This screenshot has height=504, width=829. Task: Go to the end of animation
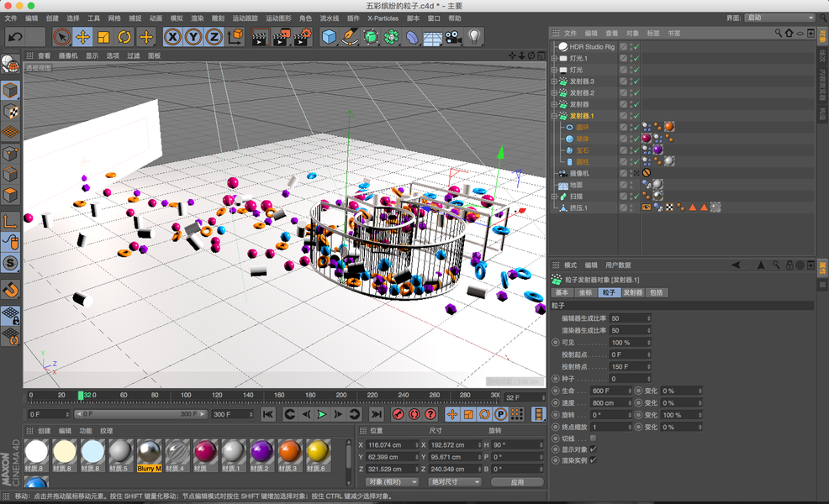[x=376, y=414]
